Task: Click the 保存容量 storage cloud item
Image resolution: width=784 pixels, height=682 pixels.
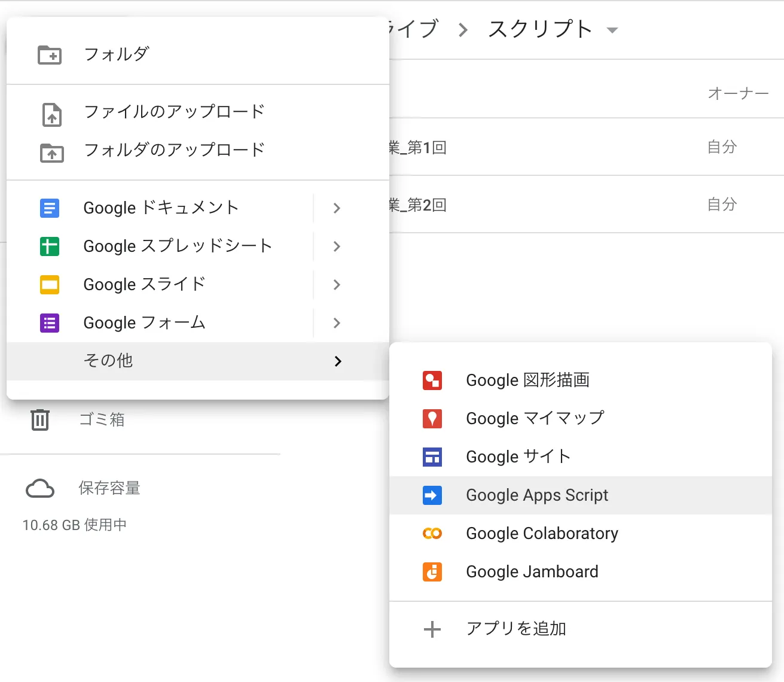Action: pyautogui.click(x=109, y=488)
